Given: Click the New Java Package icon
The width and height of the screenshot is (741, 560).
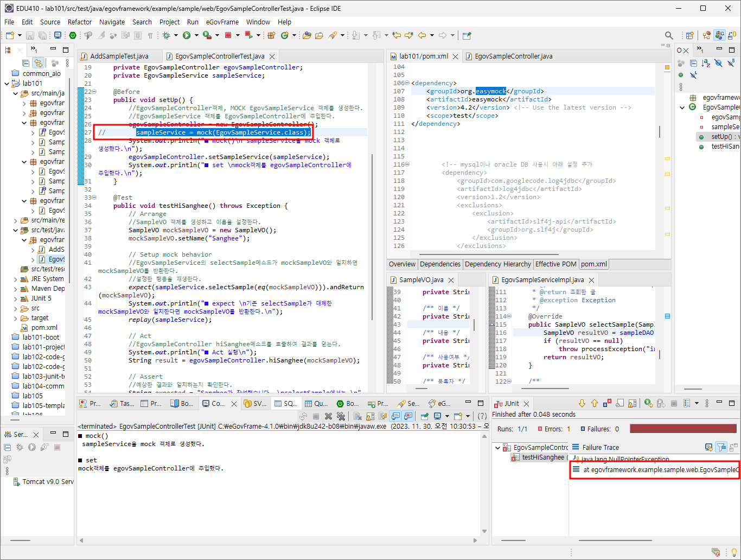Looking at the screenshot, I should click(272, 35).
